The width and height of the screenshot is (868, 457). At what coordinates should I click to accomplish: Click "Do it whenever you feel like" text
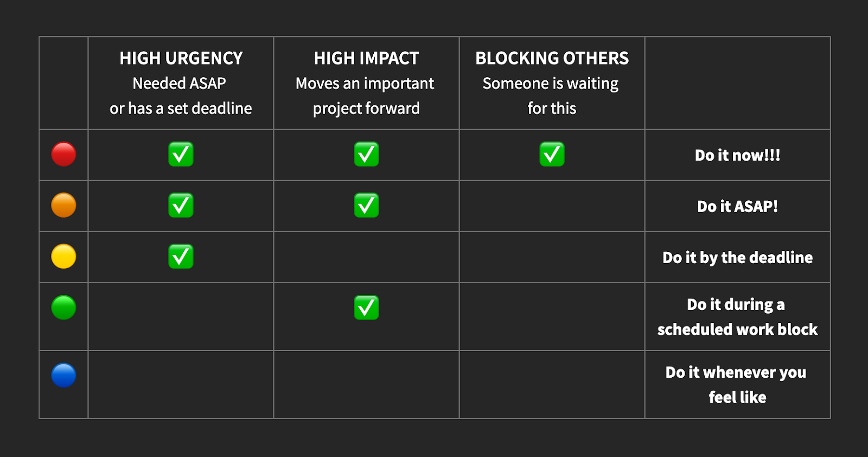click(737, 384)
